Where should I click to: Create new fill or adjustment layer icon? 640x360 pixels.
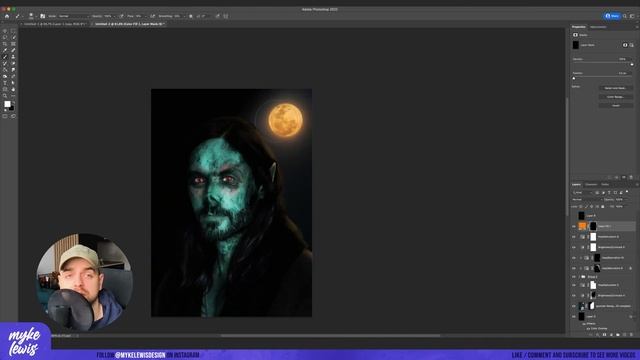[611, 334]
